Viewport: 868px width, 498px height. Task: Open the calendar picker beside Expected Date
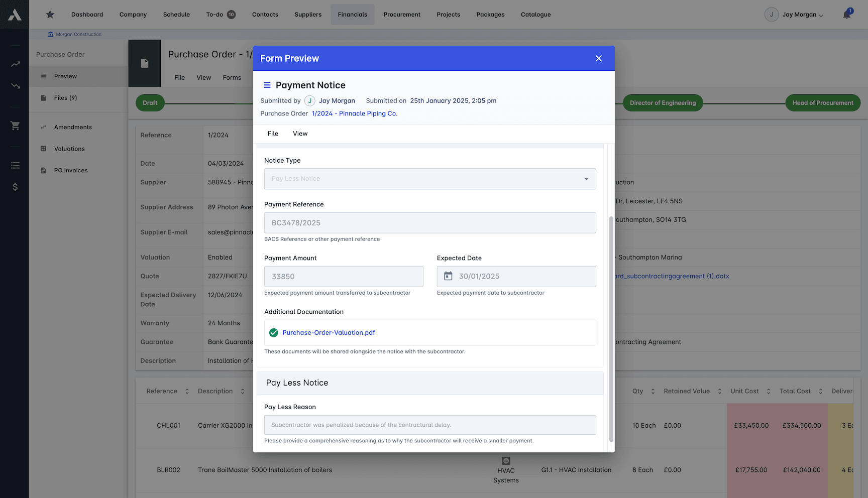(449, 276)
